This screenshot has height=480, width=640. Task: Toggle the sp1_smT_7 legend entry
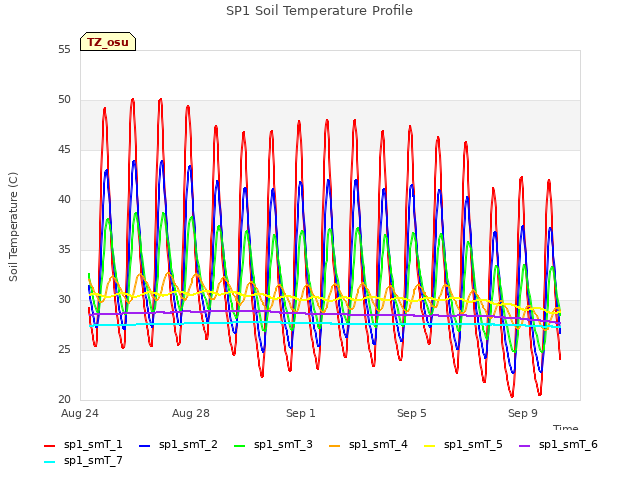coord(83,461)
